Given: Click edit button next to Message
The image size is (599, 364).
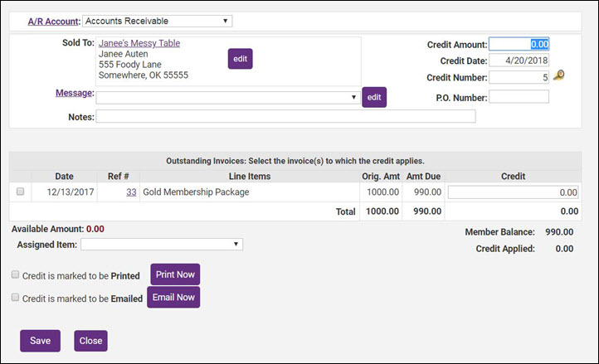Looking at the screenshot, I should point(374,97).
